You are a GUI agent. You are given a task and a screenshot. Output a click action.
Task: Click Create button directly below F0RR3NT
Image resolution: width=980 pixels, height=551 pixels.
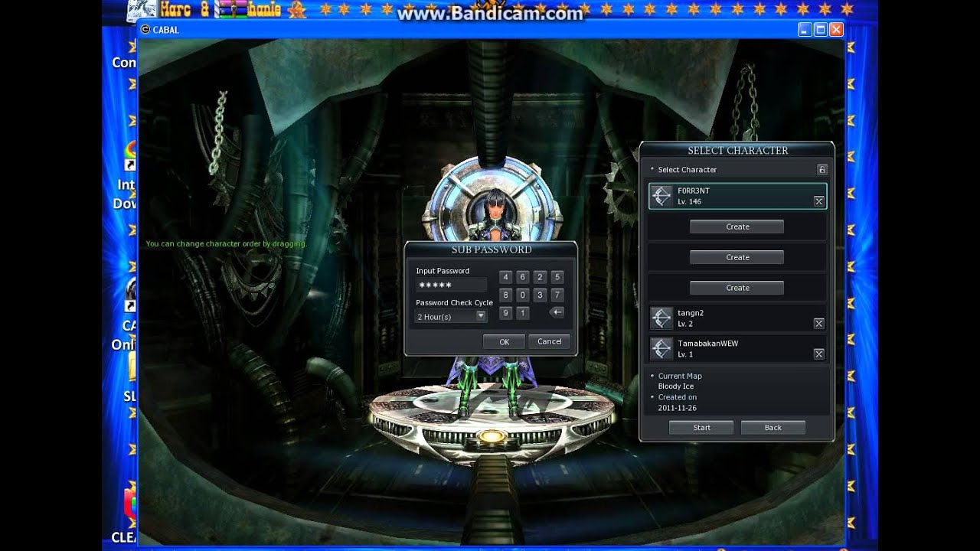pos(737,227)
